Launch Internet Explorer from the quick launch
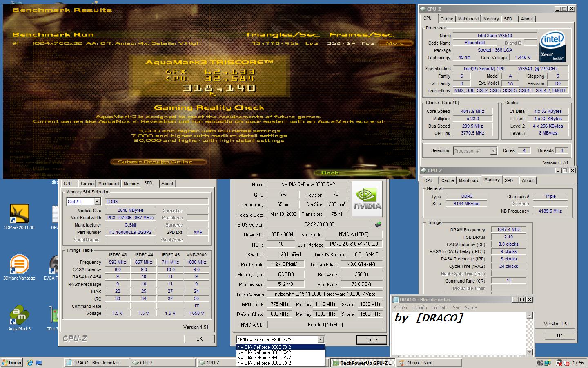Screen dimensions: 588x368 click(x=29, y=362)
